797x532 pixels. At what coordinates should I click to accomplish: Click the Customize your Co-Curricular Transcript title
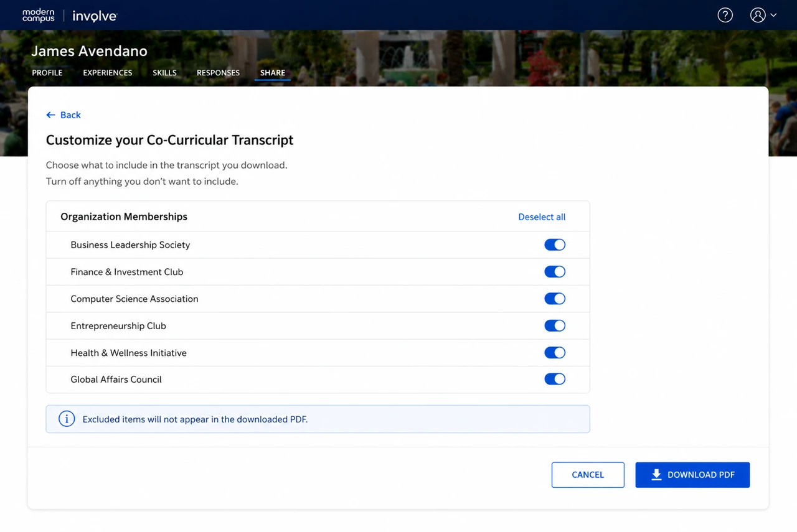click(x=169, y=140)
